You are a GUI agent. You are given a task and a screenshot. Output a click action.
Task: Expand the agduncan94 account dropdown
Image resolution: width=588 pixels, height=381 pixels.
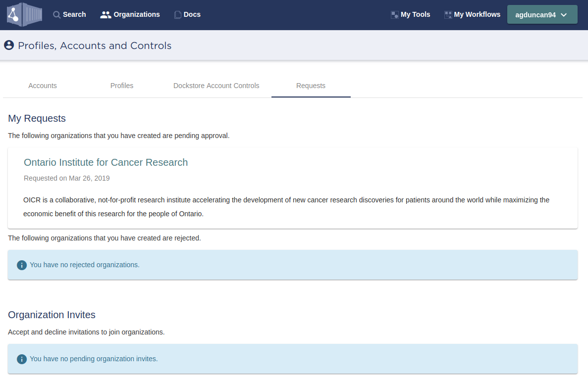[x=542, y=14]
